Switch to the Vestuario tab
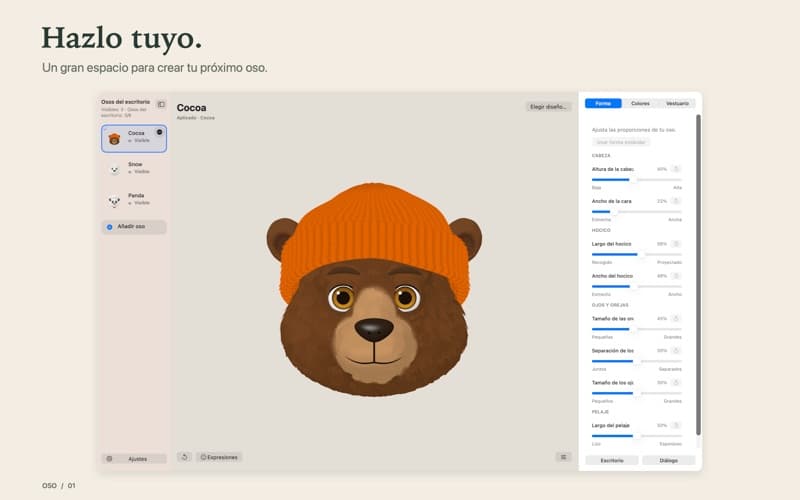Screen dimensions: 800x500 tap(677, 103)
